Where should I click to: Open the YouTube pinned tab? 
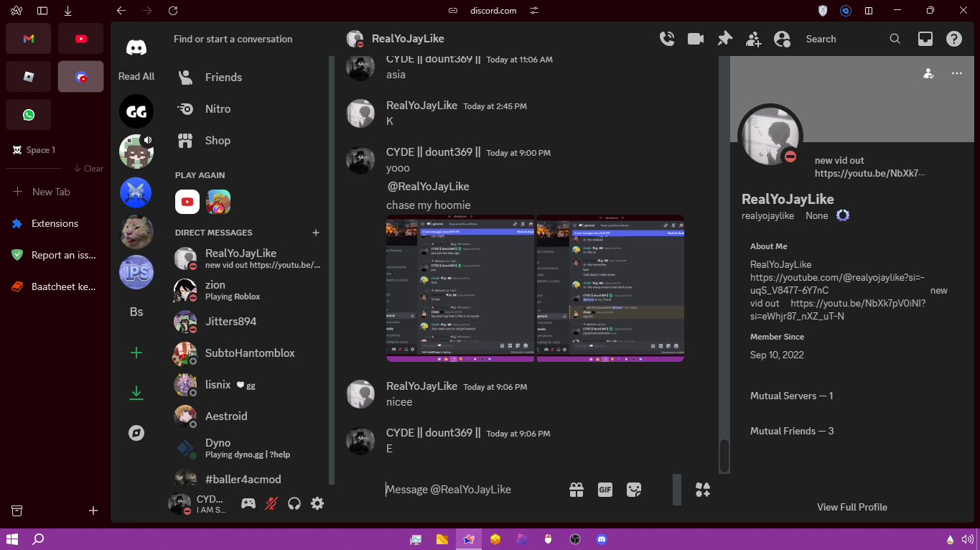point(80,39)
